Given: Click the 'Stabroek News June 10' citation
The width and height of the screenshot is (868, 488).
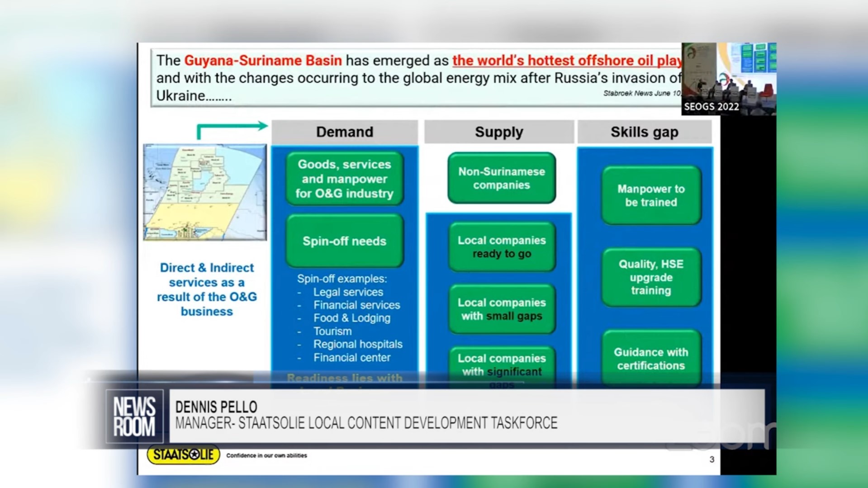Looking at the screenshot, I should [x=642, y=93].
